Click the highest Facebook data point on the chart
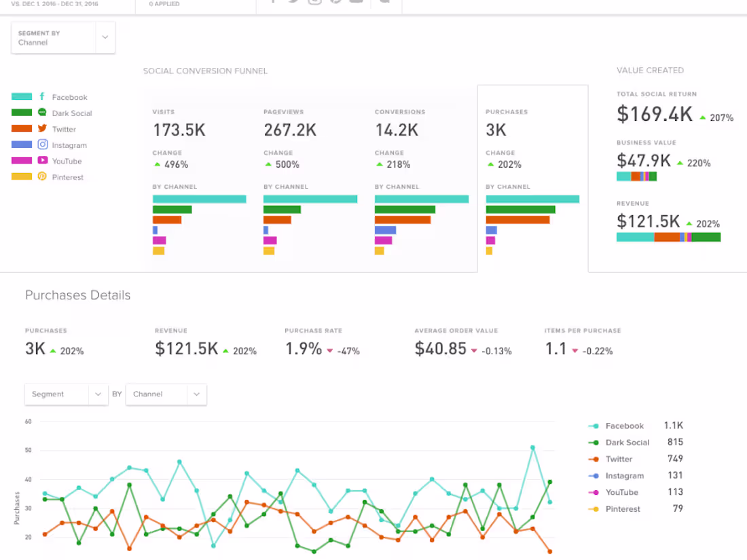 pos(532,447)
